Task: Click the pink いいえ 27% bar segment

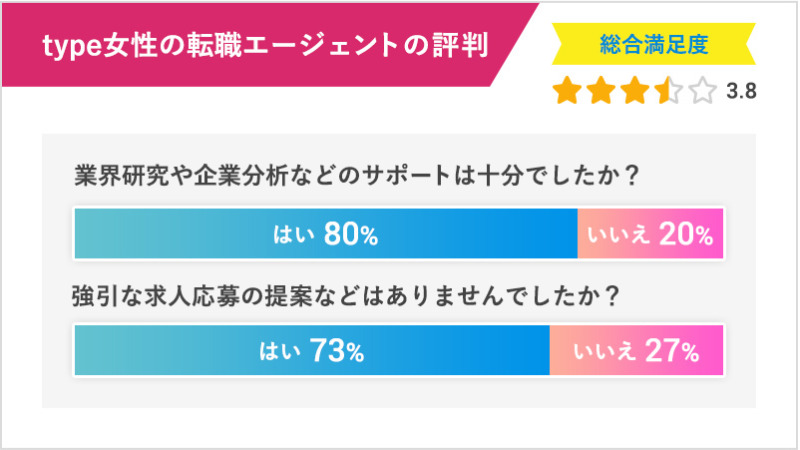Action: (x=636, y=351)
